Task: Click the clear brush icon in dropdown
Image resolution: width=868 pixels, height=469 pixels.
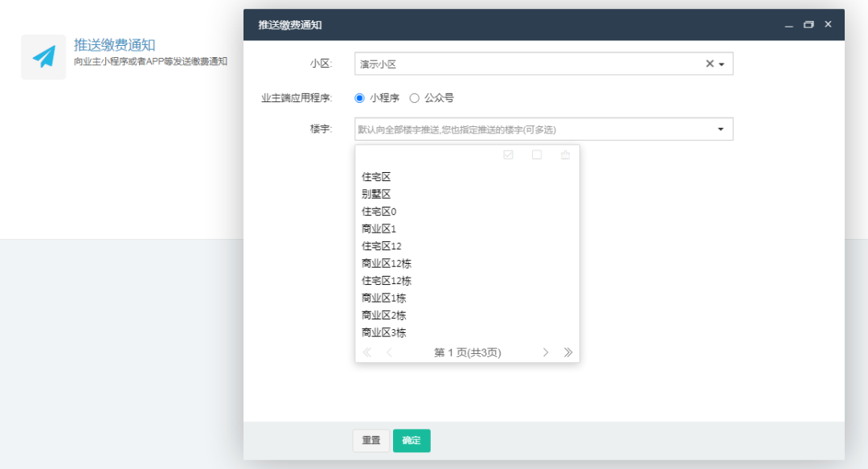Action: pyautogui.click(x=565, y=155)
